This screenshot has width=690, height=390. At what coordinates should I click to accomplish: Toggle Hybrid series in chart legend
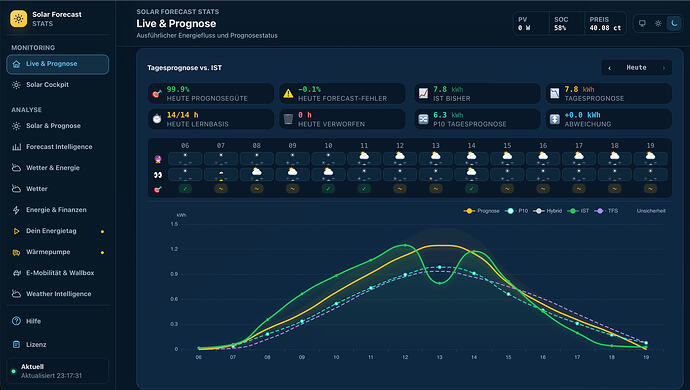coord(547,211)
